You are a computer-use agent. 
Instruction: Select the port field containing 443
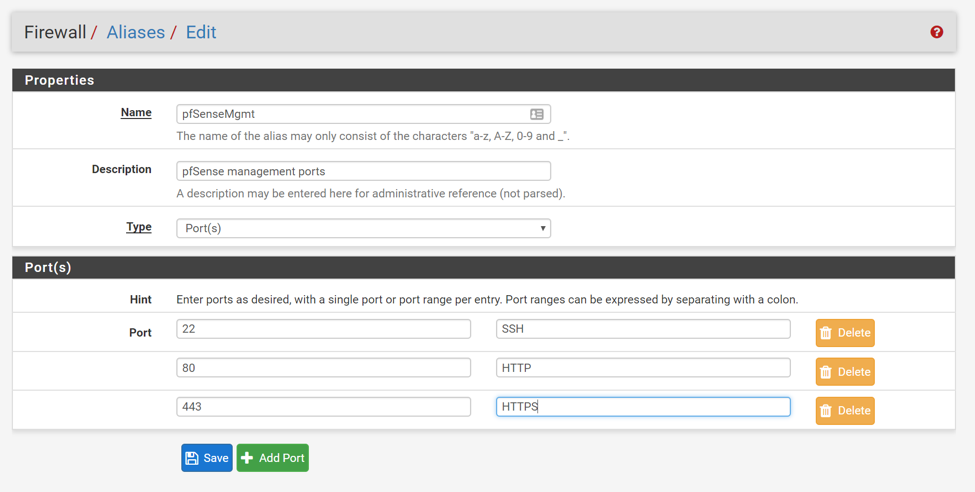click(323, 407)
